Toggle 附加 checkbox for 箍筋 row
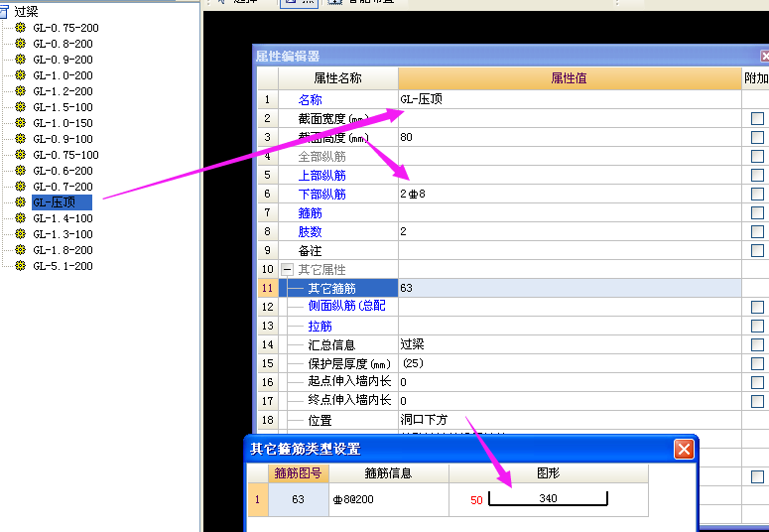769x532 pixels. [x=757, y=212]
